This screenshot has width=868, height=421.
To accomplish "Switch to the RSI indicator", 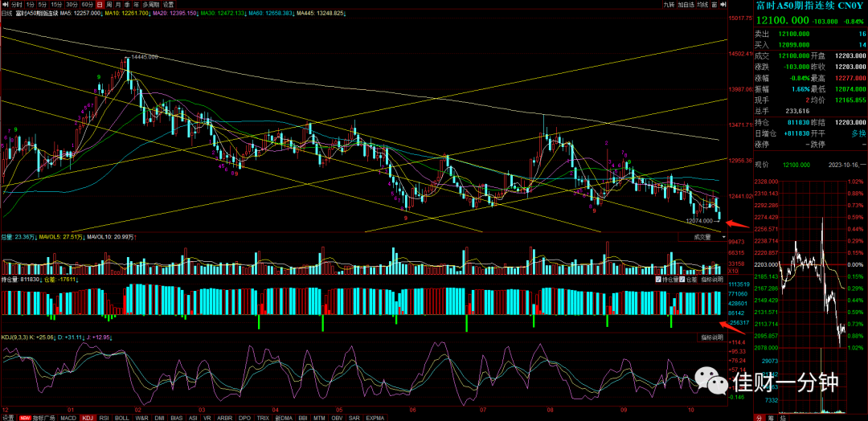I will point(104,417).
